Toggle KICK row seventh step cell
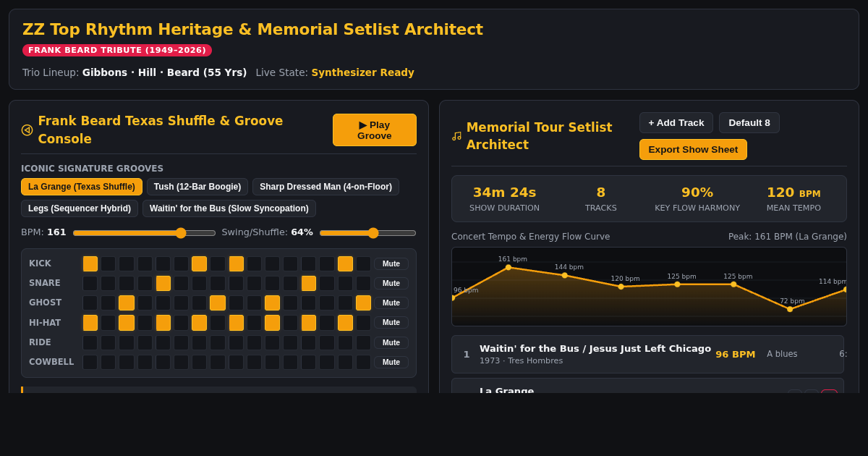 200,263
